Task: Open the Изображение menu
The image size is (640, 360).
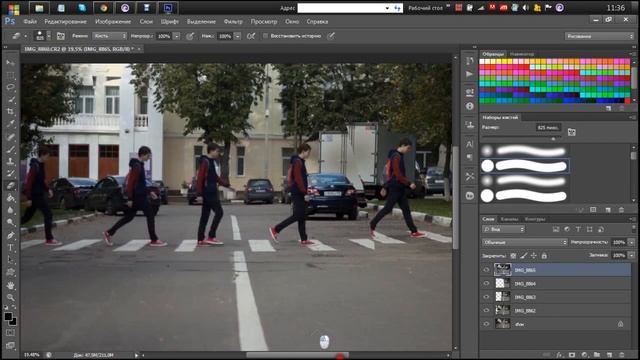Action: (113, 21)
